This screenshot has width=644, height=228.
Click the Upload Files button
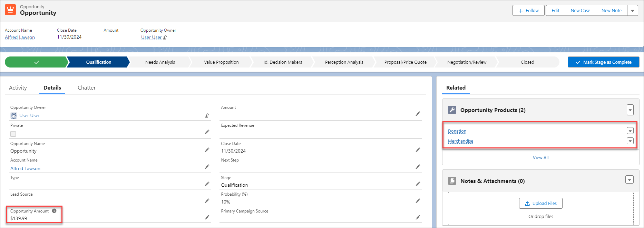coord(540,204)
